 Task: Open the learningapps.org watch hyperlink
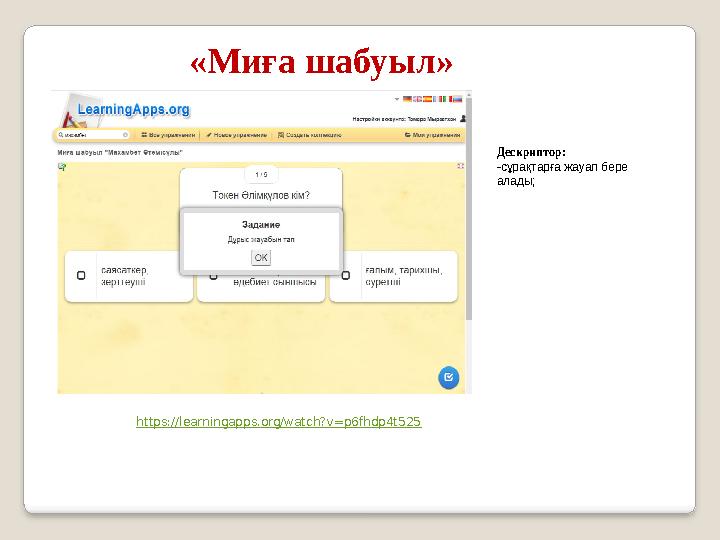[x=278, y=422]
